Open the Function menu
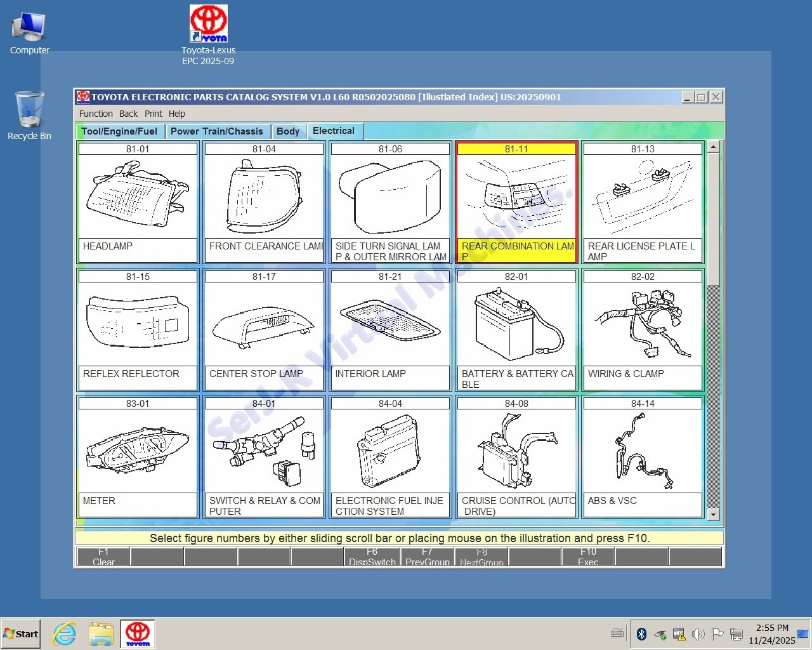Image resolution: width=812 pixels, height=650 pixels. coord(96,114)
